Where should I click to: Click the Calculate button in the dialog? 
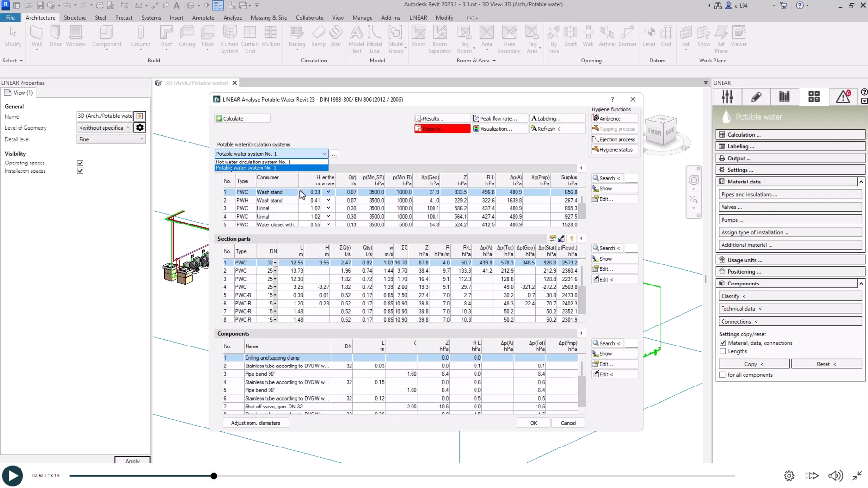(242, 119)
